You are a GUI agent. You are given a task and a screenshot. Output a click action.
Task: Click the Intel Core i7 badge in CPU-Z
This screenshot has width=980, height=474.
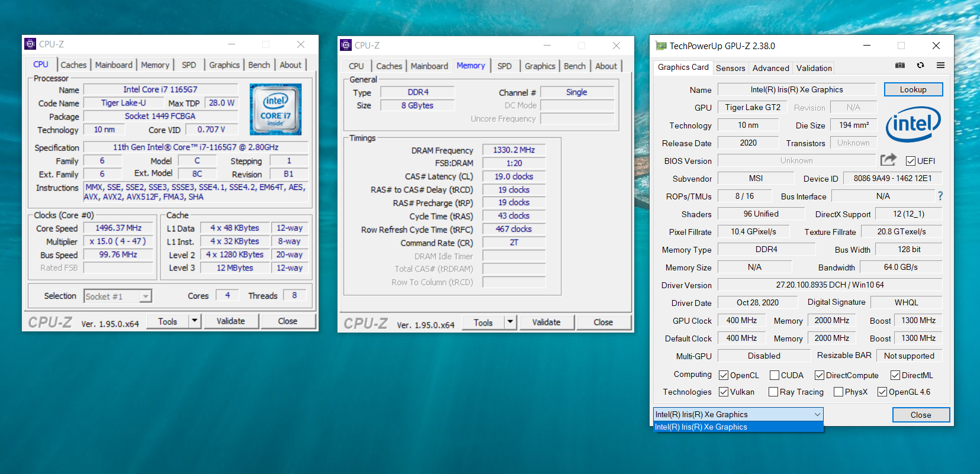click(275, 109)
